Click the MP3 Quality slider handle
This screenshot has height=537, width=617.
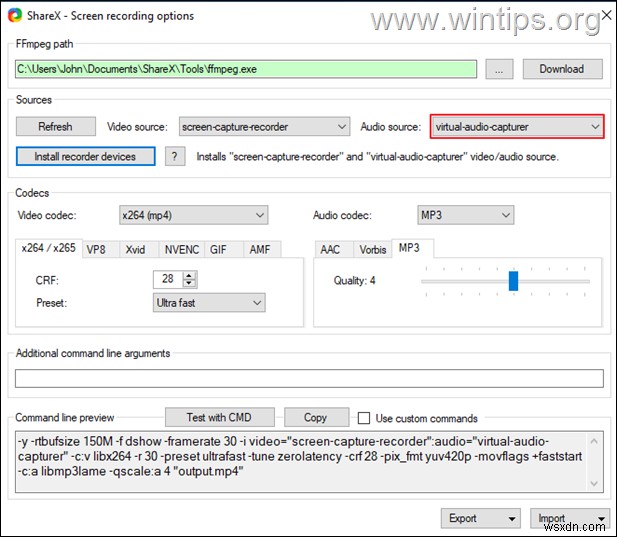(513, 281)
